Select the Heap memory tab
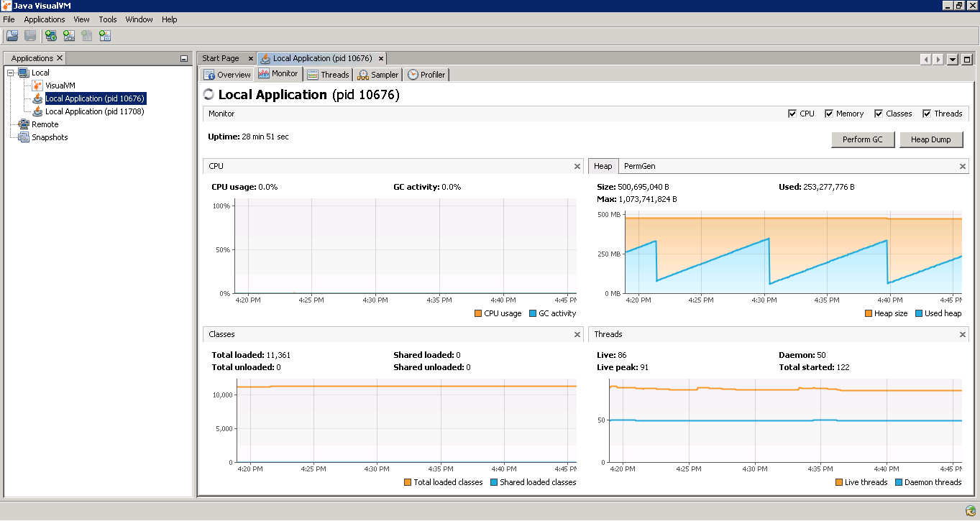The height and width of the screenshot is (521, 980). click(x=603, y=166)
